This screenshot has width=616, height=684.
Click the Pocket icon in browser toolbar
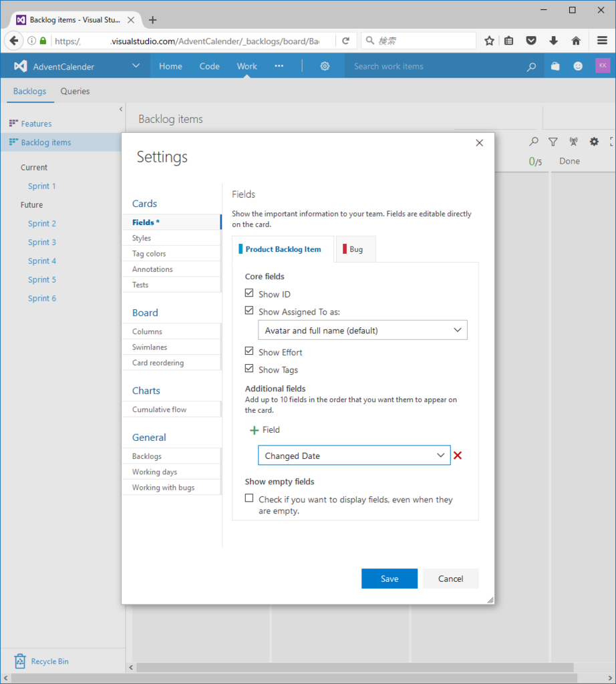point(531,41)
